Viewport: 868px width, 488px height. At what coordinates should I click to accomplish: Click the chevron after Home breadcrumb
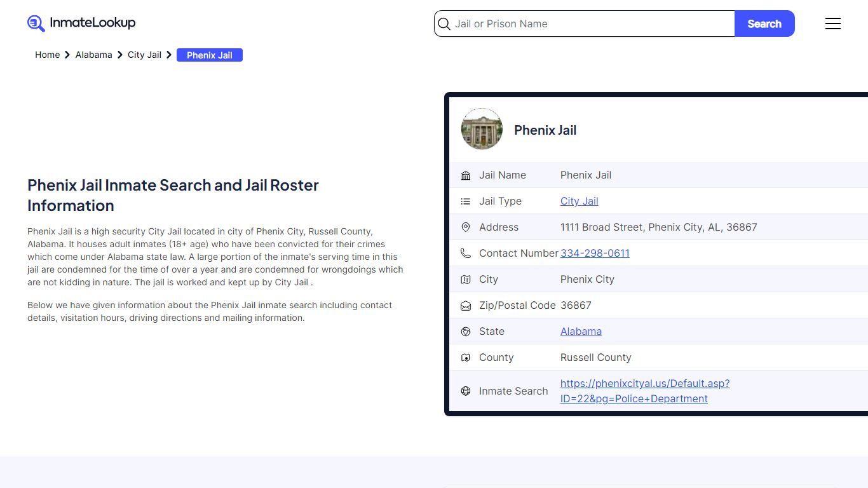click(67, 55)
